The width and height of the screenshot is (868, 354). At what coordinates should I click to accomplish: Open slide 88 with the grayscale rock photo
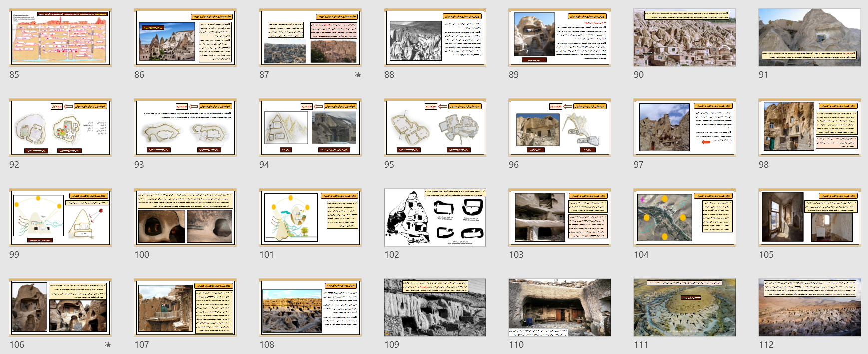click(x=434, y=38)
